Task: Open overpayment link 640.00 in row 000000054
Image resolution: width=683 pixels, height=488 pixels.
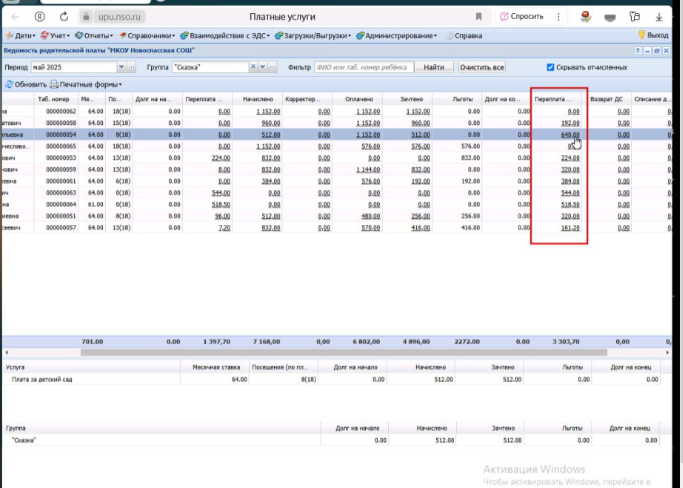Action: click(x=570, y=135)
